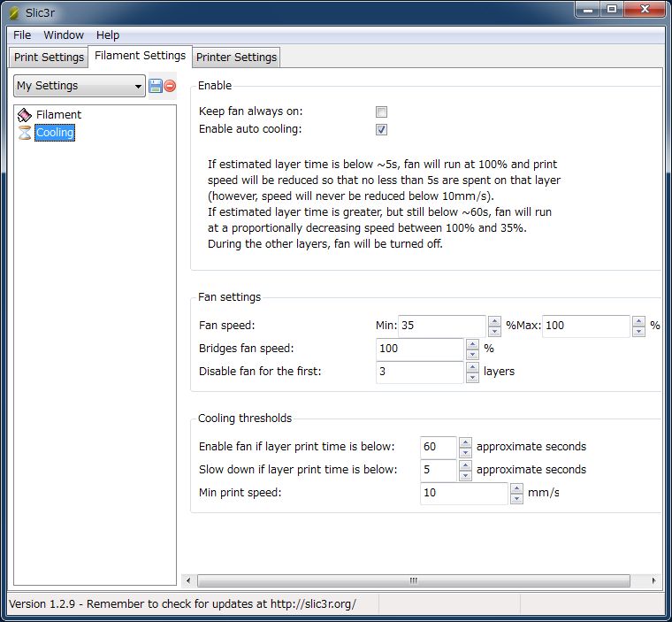Click the horizontal scrollbar thumb

[414, 580]
